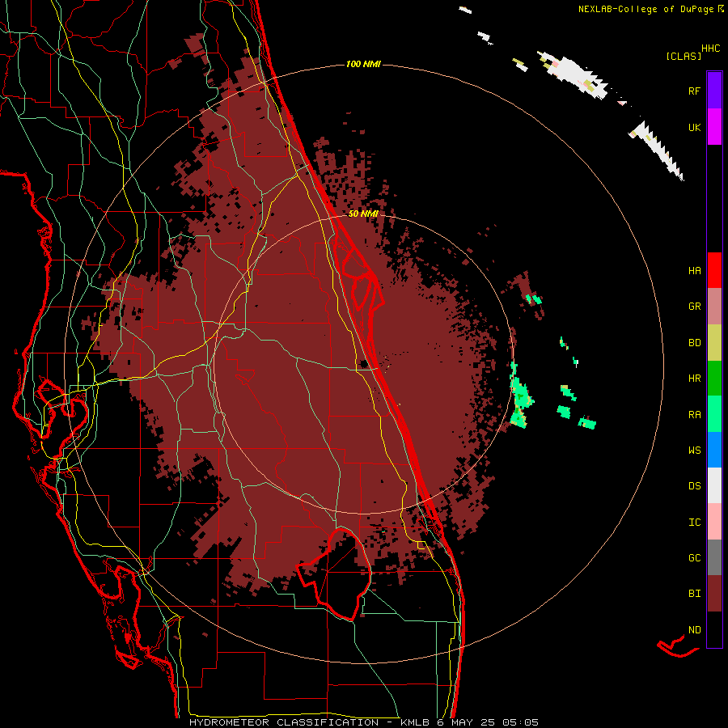Click the RF purple legend swatch
The height and width of the screenshot is (728, 728).
pos(714,91)
